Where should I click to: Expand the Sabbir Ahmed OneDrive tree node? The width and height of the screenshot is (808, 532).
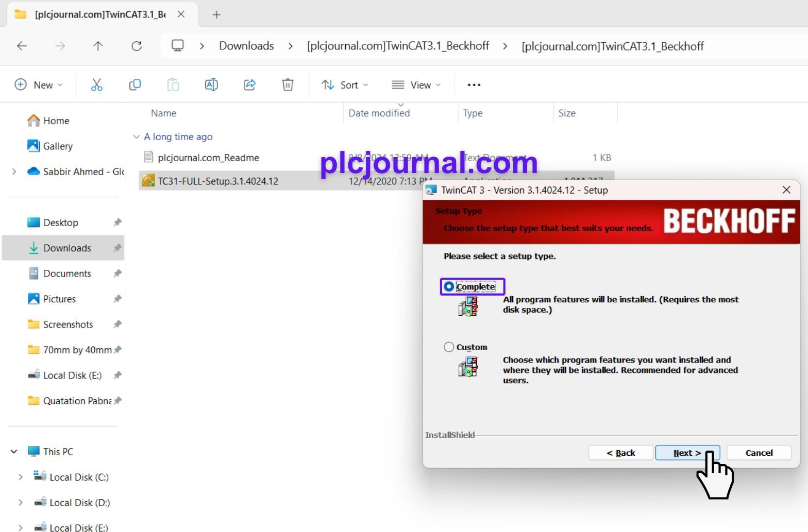tap(14, 171)
